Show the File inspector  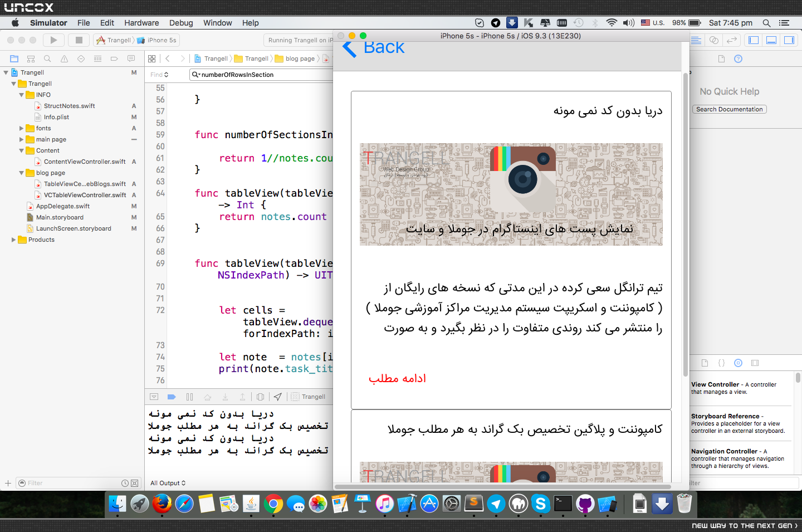click(x=721, y=59)
